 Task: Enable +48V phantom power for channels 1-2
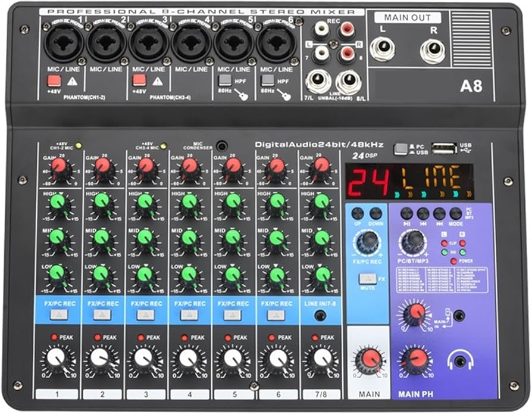pos(53,81)
